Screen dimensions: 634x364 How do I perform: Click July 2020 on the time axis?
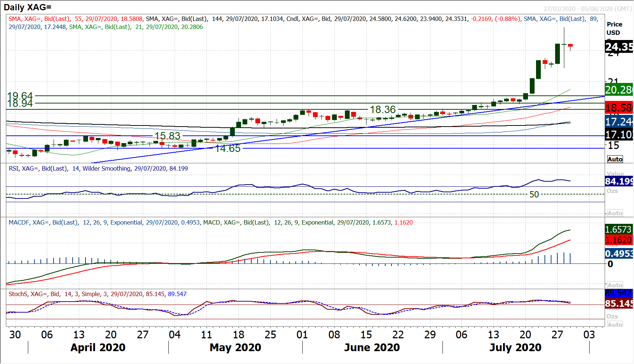[x=515, y=347]
